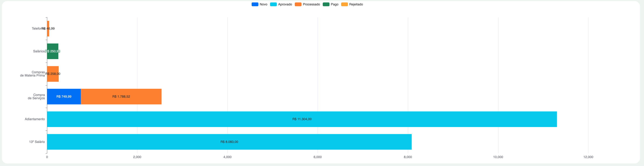Click the orange Rejeitado legend color box
Viewport: 644px width, 166px height.
[344, 4]
